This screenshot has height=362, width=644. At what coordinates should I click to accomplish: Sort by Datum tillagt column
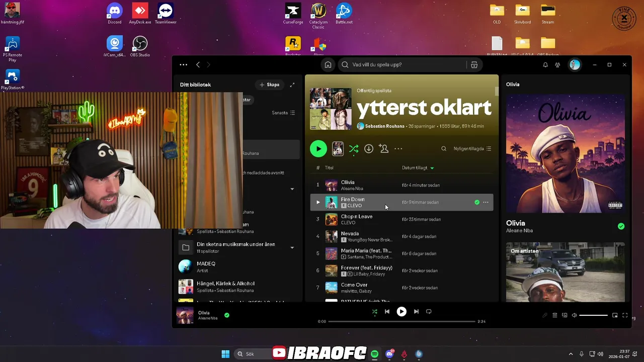(418, 167)
